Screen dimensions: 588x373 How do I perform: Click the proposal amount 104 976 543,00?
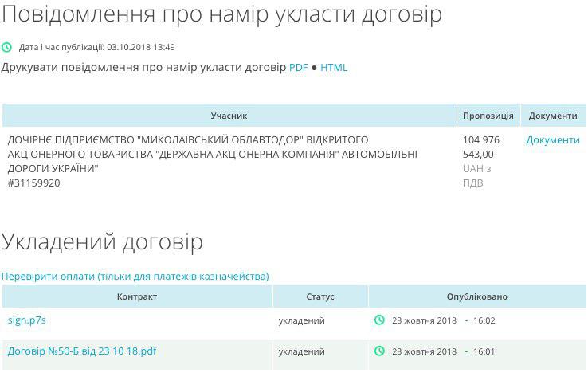click(480, 147)
